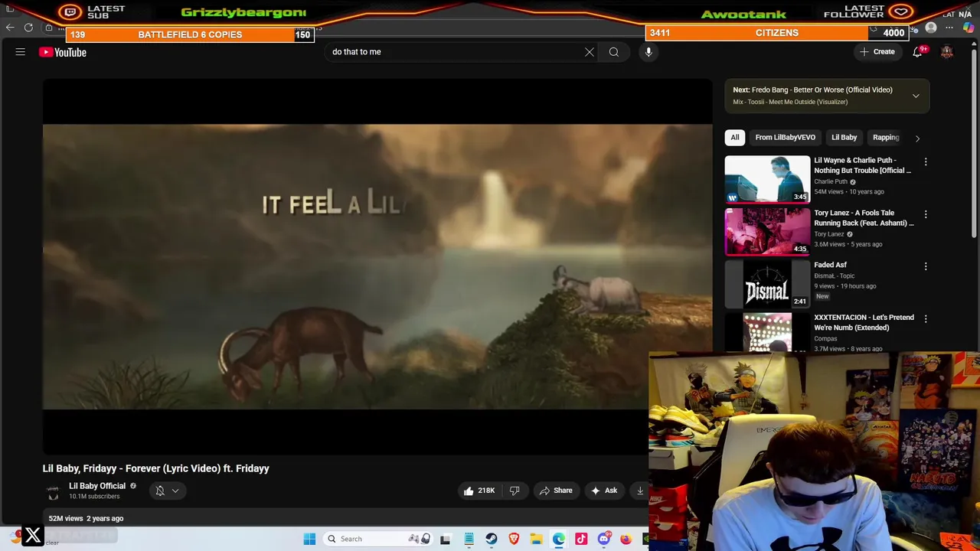Open notification preference dropdown chevron
Viewport: 980px width, 551px height.
pyautogui.click(x=175, y=491)
